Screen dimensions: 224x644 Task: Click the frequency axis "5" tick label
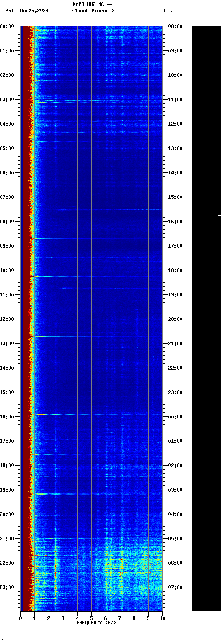pyautogui.click(x=91, y=618)
